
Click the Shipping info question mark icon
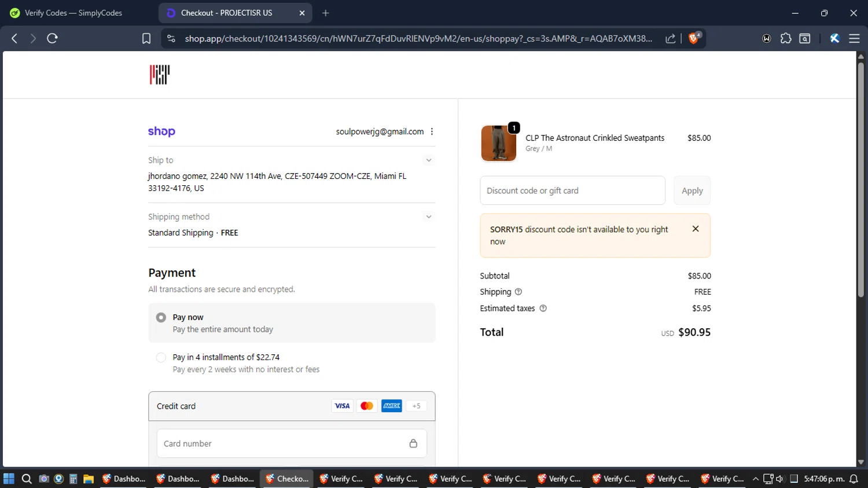pos(518,292)
